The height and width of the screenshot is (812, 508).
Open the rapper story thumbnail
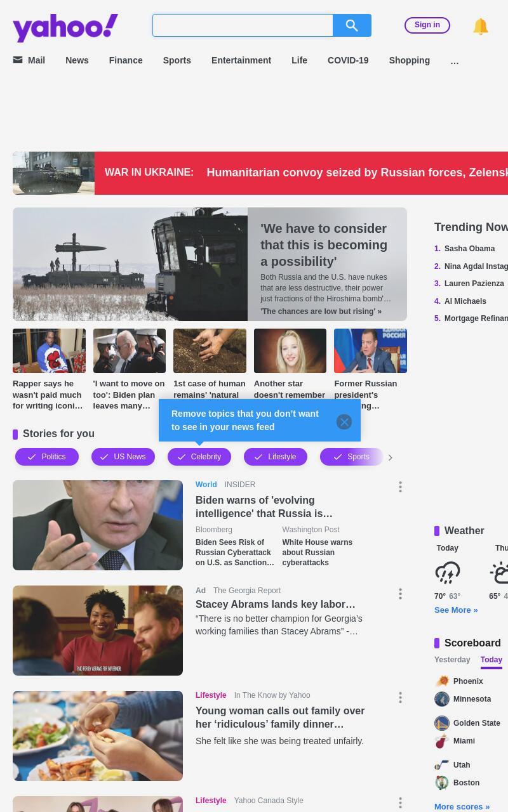[x=49, y=351]
